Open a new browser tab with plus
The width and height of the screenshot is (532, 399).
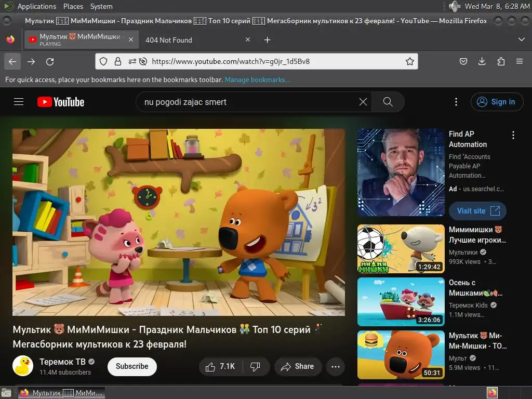click(x=268, y=40)
